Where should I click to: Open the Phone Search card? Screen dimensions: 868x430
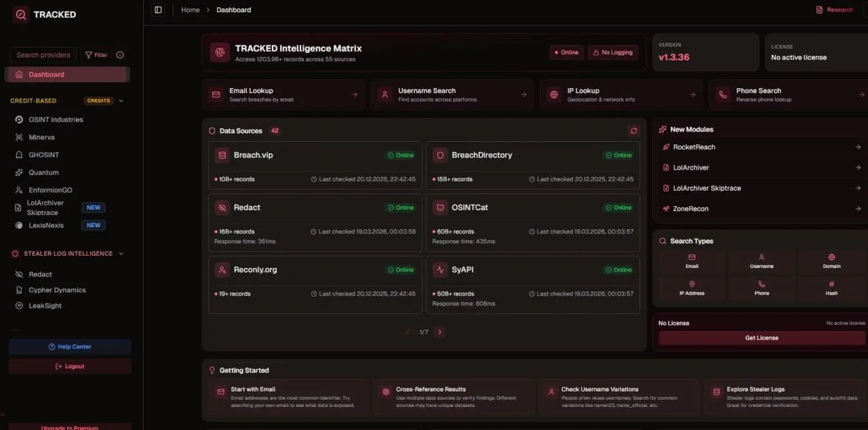tap(788, 95)
